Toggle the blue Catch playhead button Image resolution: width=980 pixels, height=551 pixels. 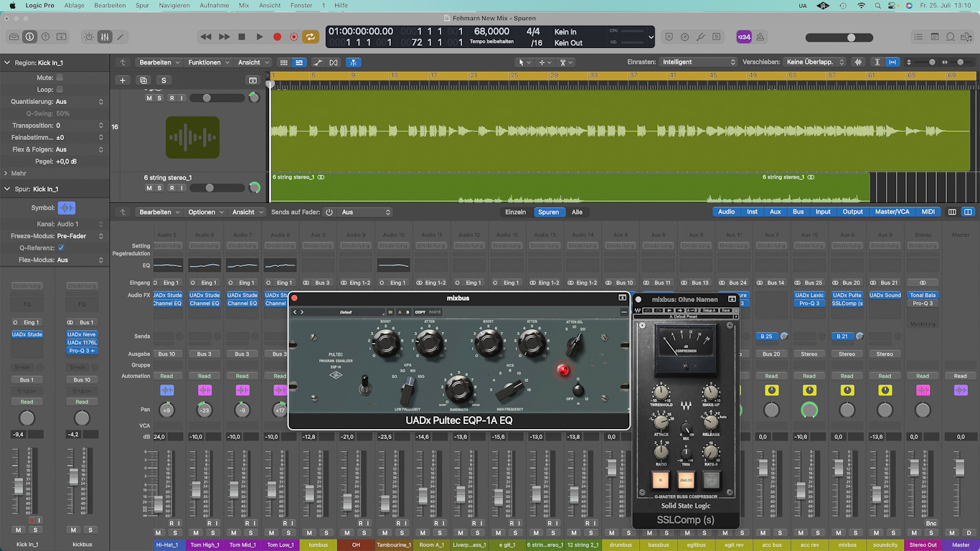coord(353,62)
